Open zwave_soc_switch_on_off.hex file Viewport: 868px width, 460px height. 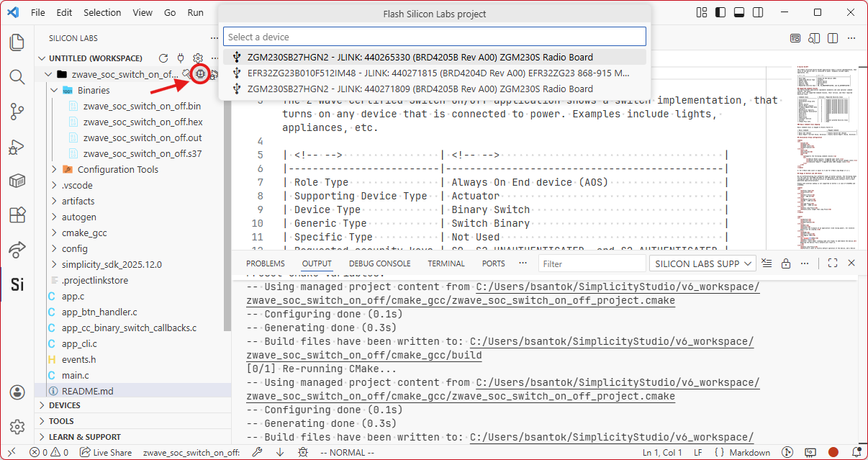pyautogui.click(x=143, y=122)
